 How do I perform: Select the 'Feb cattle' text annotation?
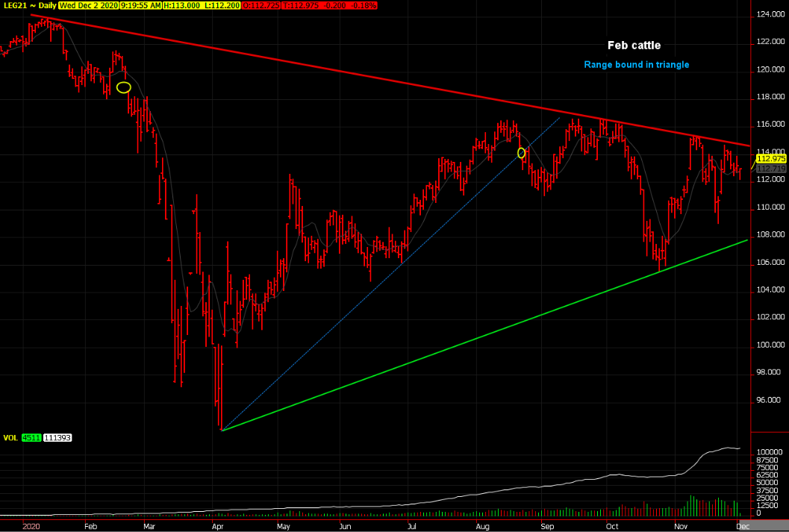point(634,46)
